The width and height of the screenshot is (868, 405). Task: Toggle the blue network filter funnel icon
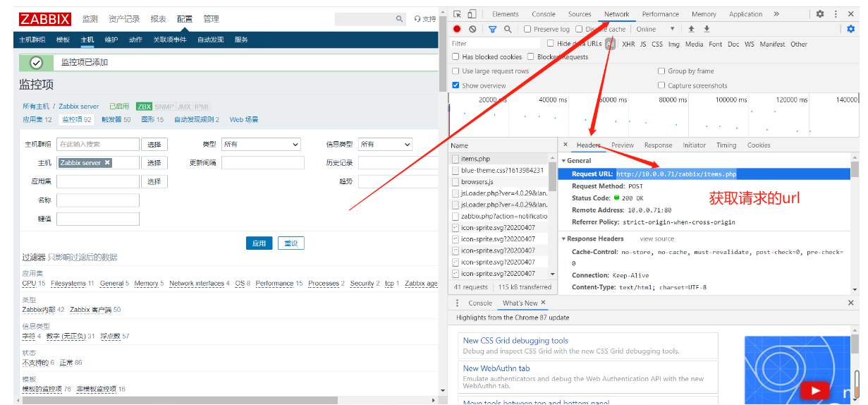[x=493, y=29]
